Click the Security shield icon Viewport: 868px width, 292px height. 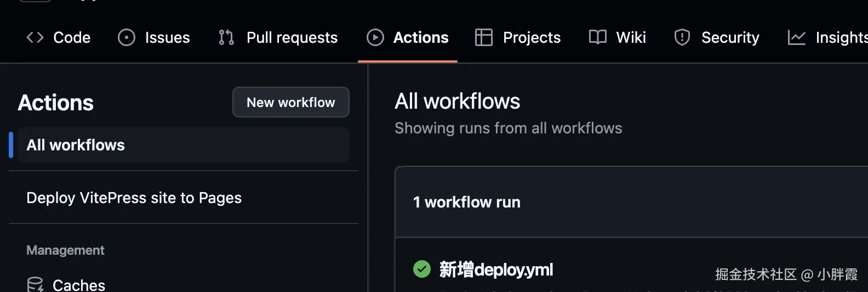coord(682,37)
